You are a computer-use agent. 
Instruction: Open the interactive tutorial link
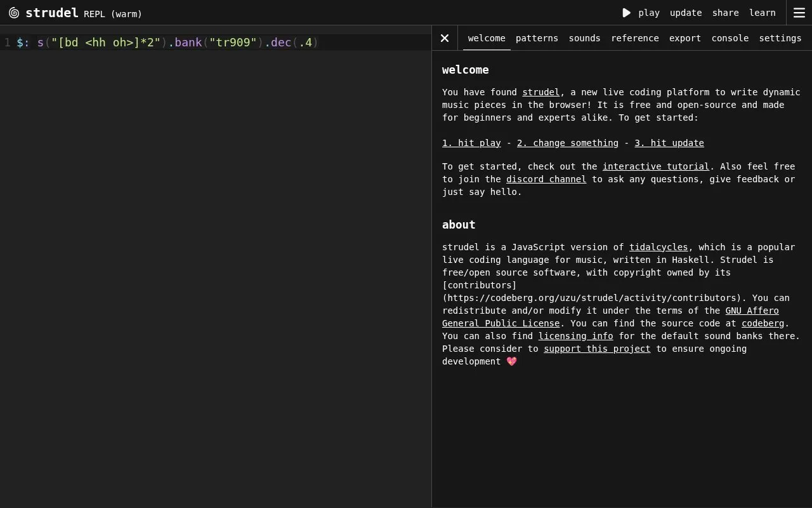click(656, 166)
